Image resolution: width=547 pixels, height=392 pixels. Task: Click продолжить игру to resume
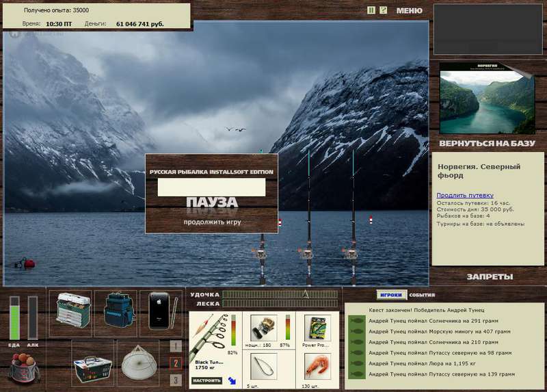[x=212, y=222]
